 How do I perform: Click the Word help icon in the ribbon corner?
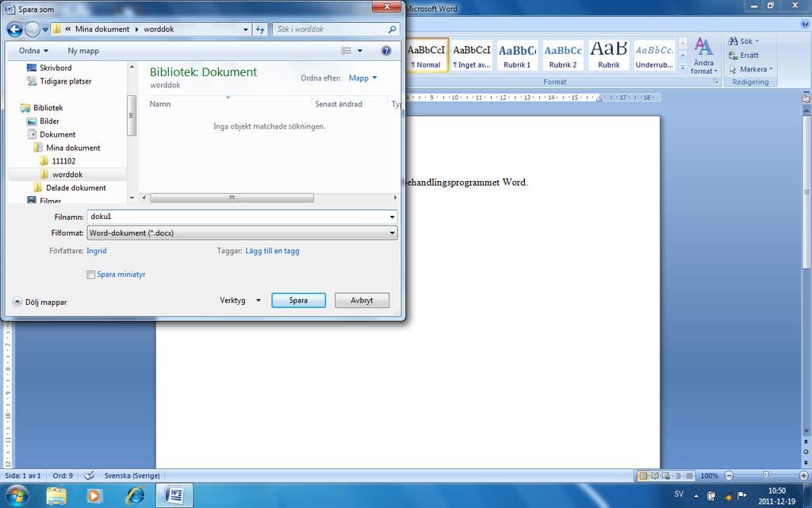coord(805,23)
